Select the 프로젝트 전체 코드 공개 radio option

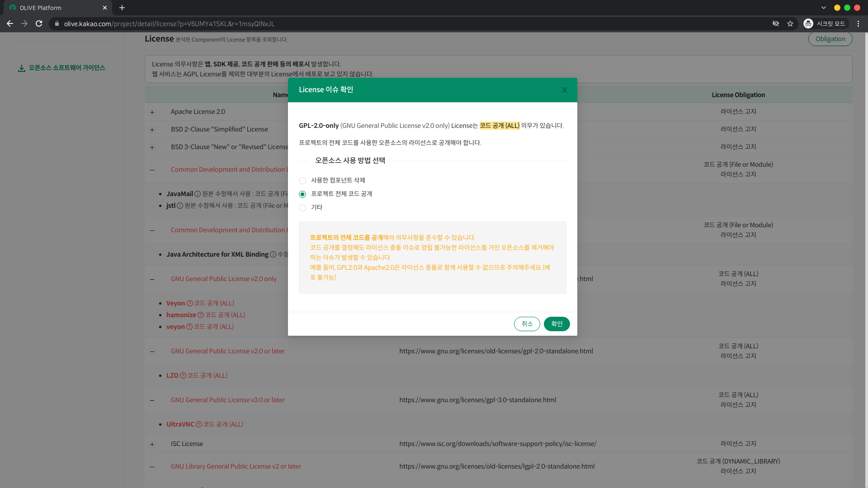302,194
